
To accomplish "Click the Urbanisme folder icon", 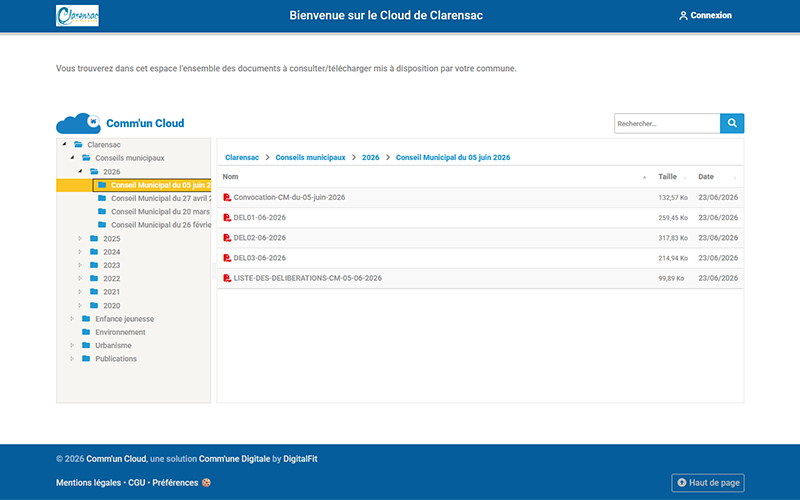I will (86, 345).
